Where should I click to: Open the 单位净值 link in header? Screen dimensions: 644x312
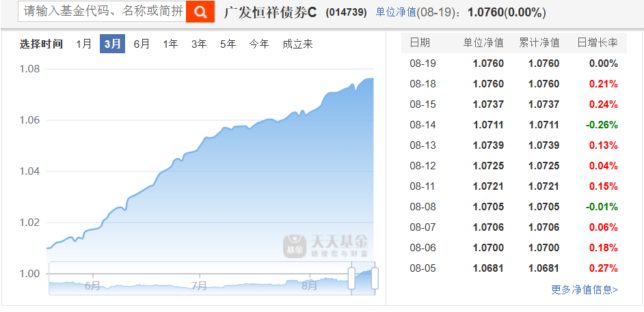pyautogui.click(x=396, y=12)
